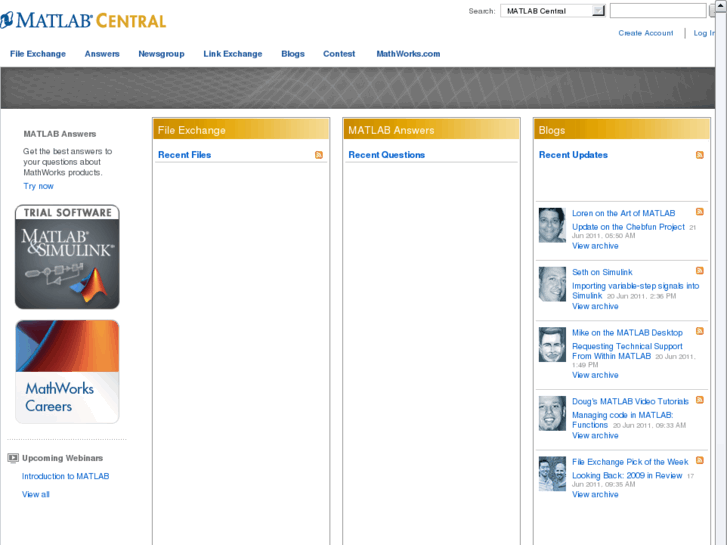Click the Log In link

(704, 33)
